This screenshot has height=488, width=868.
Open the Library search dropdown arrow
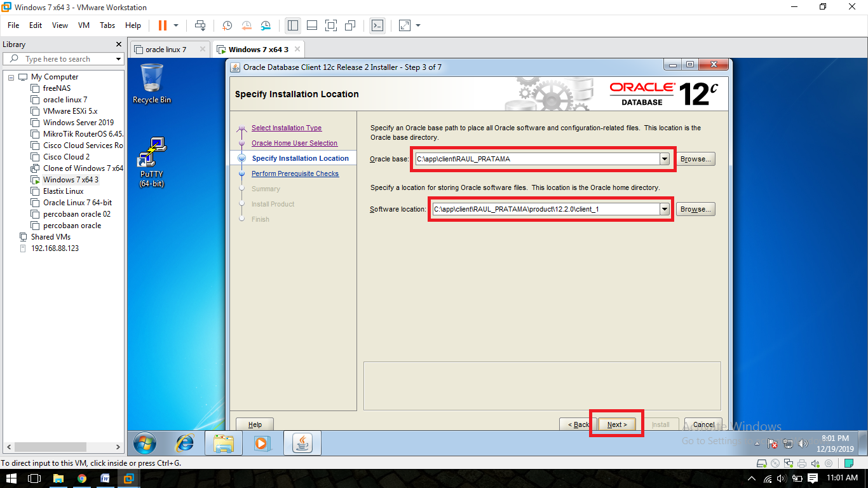(x=118, y=59)
